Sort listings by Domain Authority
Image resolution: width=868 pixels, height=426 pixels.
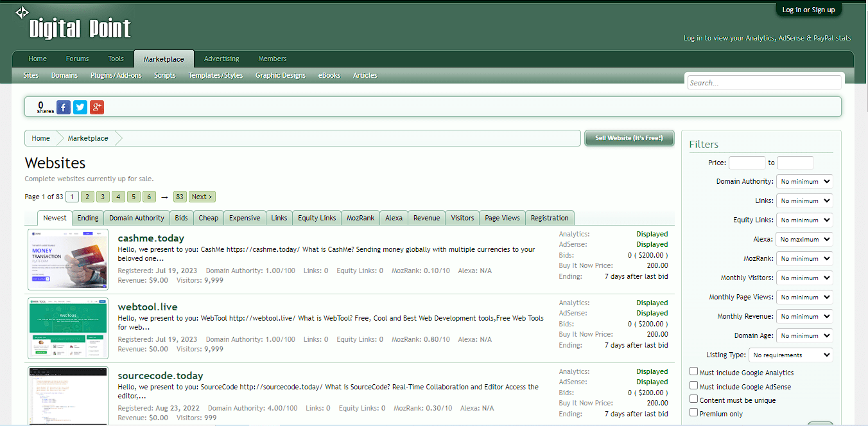136,218
